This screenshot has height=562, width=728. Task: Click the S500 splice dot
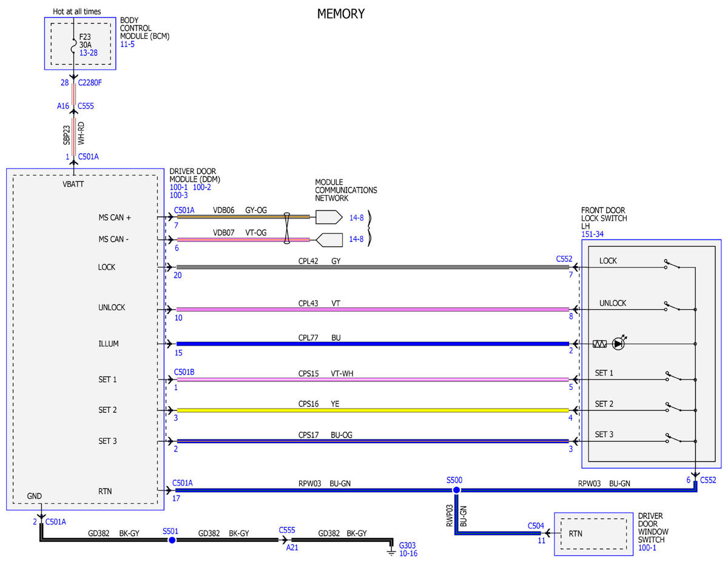[x=456, y=490]
